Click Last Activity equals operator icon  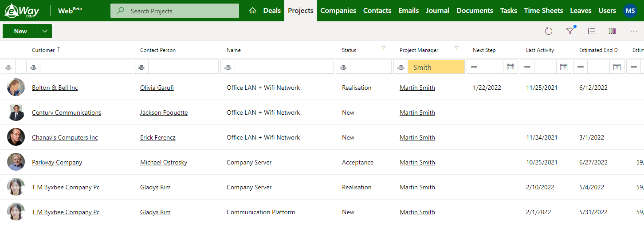click(x=527, y=67)
